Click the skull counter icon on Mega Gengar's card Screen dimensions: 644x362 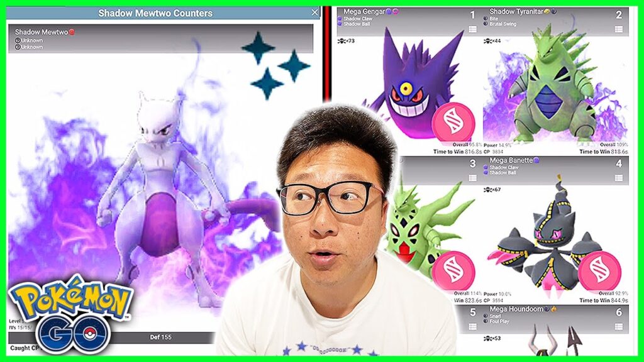click(341, 41)
